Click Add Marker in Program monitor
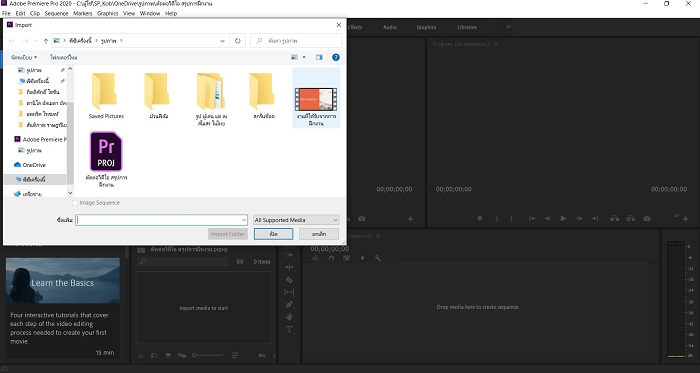The height and width of the screenshot is (373, 700). pos(480,219)
